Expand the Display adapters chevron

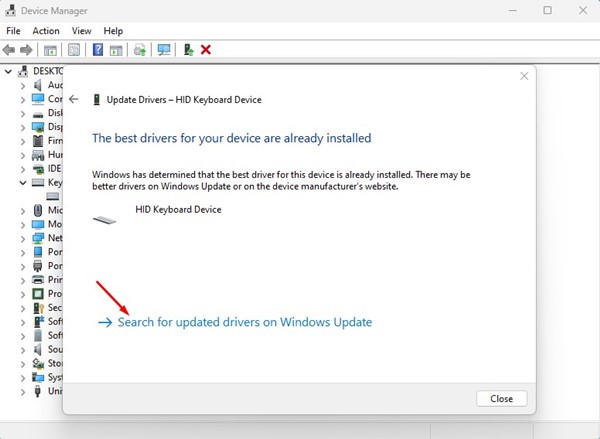coord(23,127)
